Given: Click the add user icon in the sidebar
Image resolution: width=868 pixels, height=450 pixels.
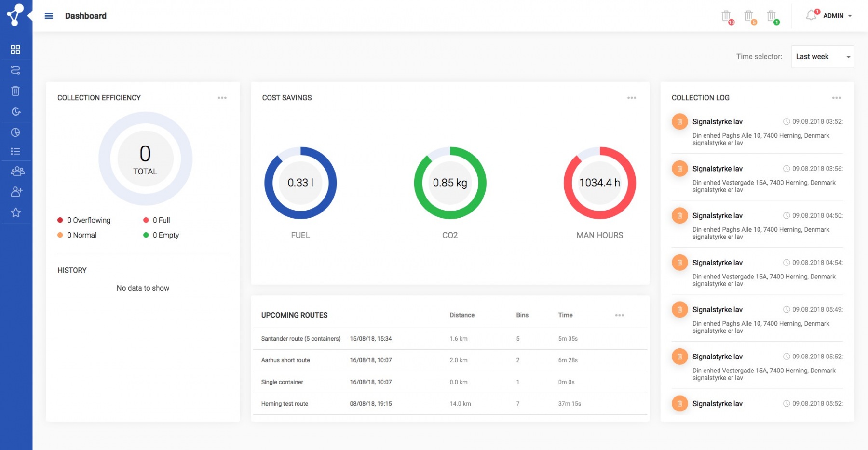Looking at the screenshot, I should [x=16, y=192].
